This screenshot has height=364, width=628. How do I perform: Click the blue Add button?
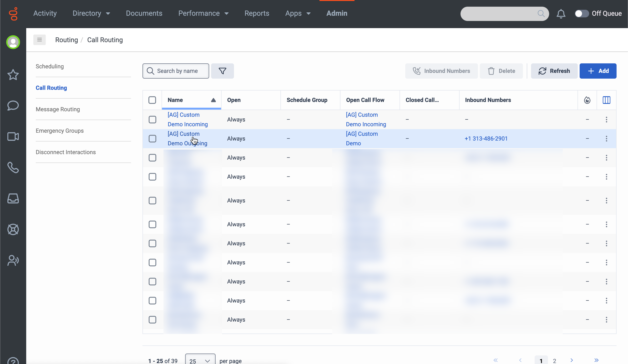coord(598,71)
